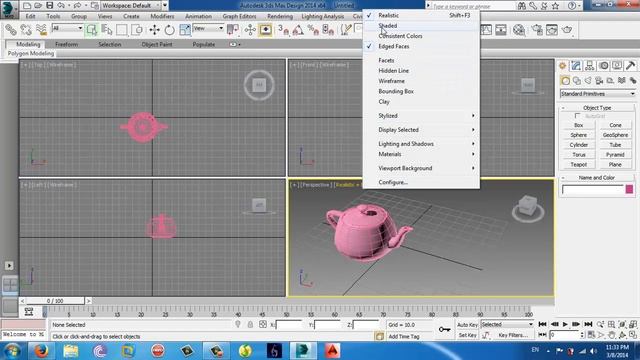Toggle Window/Crossing selection mode
This screenshot has width=640, height=360.
click(x=137, y=30)
